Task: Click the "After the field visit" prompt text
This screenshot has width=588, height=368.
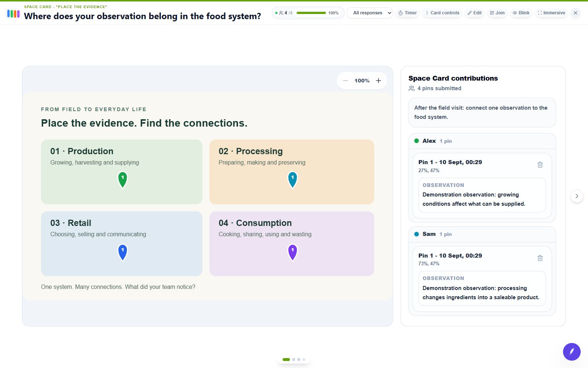Action: click(481, 112)
